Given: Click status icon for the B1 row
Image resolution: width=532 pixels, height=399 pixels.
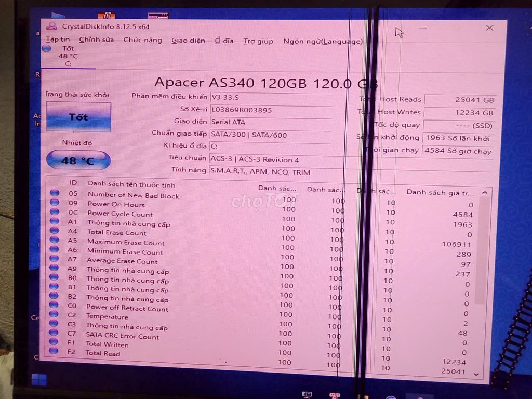Looking at the screenshot, I should (54, 286).
